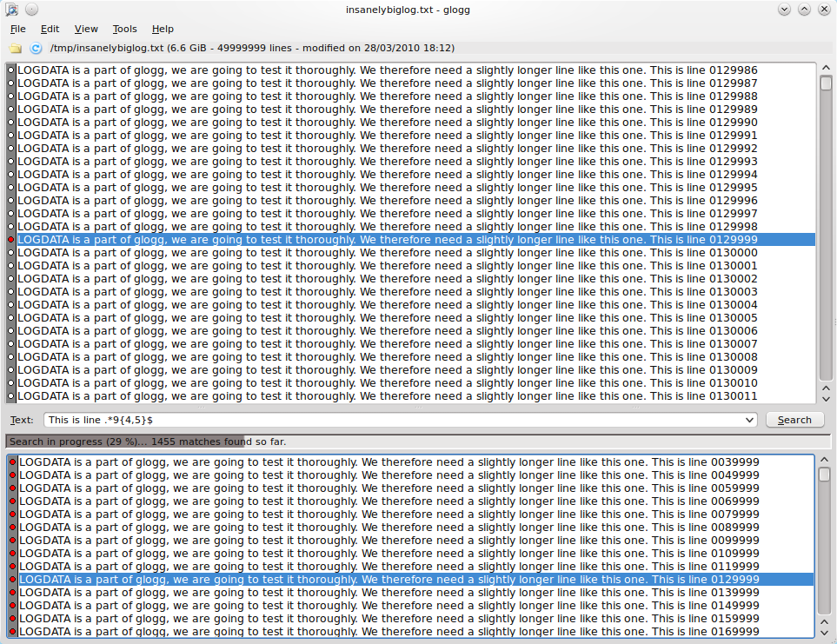Expand the search text history dropdown
Viewport: 837px width, 644px height.
750,420
